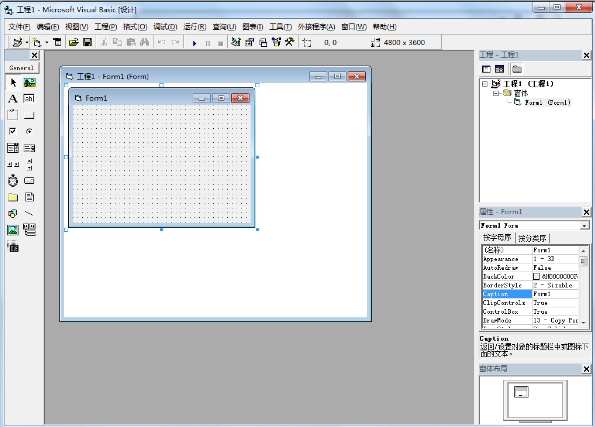595x427 pixels.
Task: Open the 视图(V) menu
Action: (x=76, y=27)
